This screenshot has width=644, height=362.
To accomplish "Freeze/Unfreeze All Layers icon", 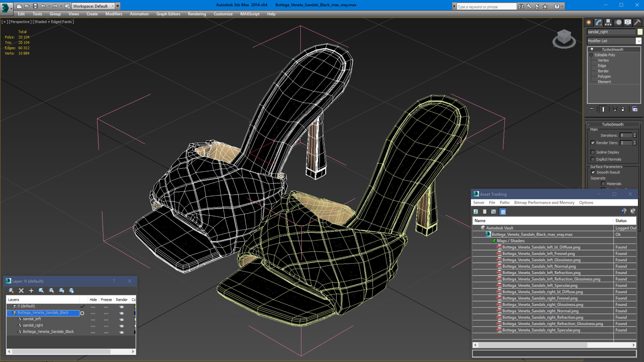I will pos(72,290).
